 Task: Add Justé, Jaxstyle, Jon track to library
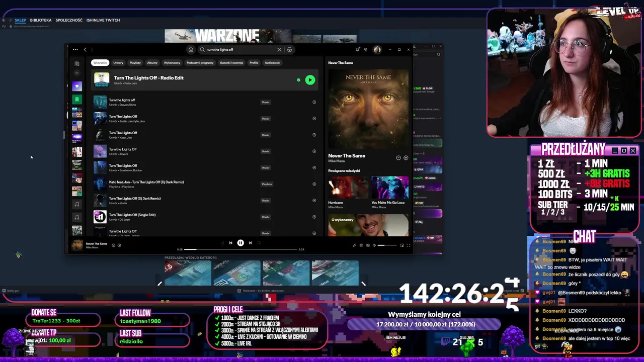coord(314,119)
